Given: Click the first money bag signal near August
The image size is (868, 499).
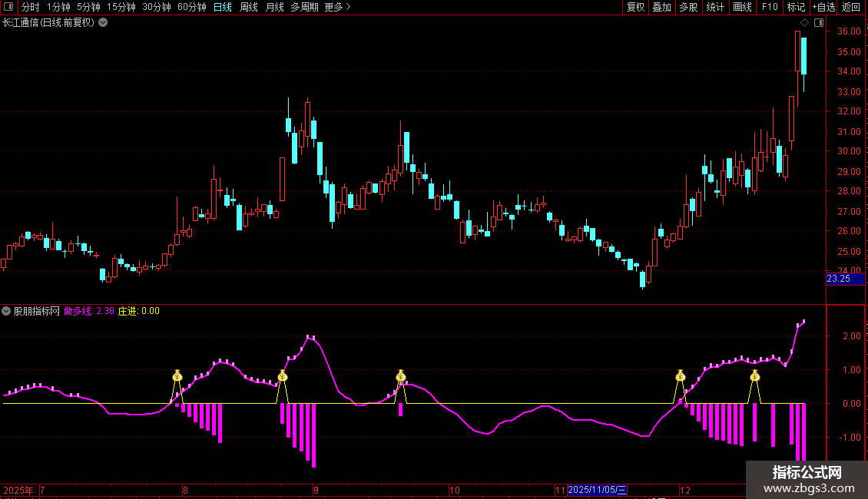Looking at the screenshot, I should point(177,375).
